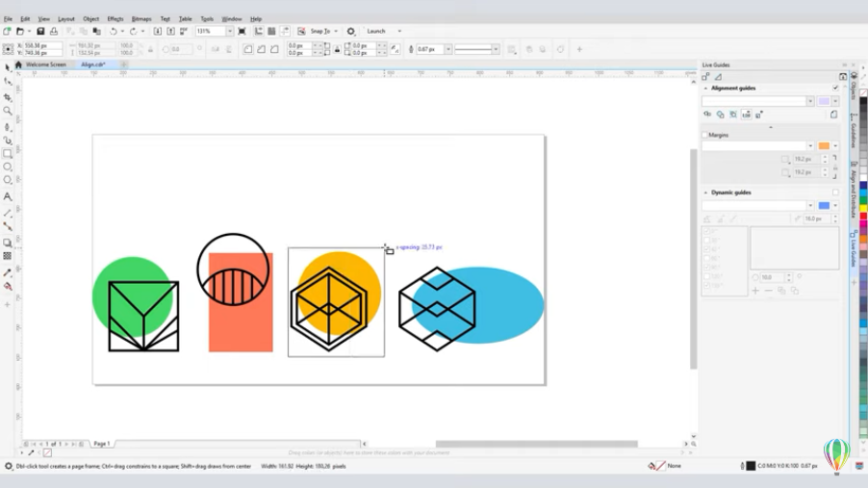The image size is (868, 488).
Task: Select the Rectangle tool
Action: click(x=7, y=153)
